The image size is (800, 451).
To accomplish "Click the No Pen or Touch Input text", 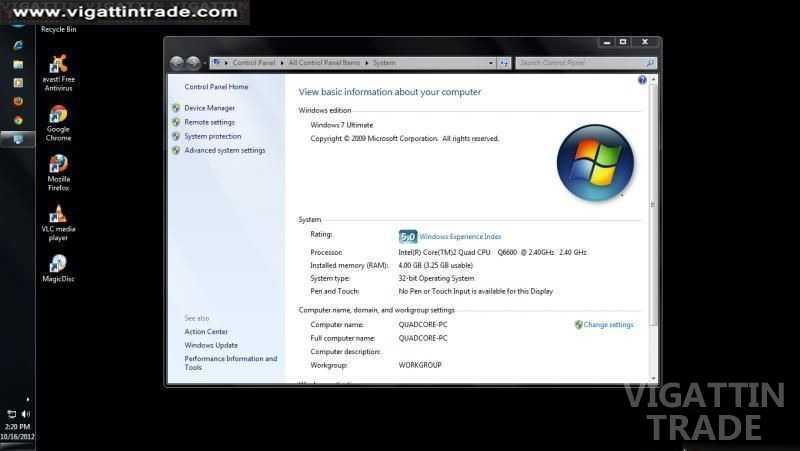I will [476, 291].
